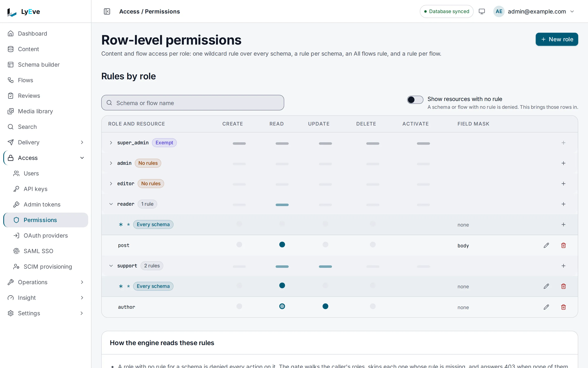Open the Dashboard page

[46, 34]
